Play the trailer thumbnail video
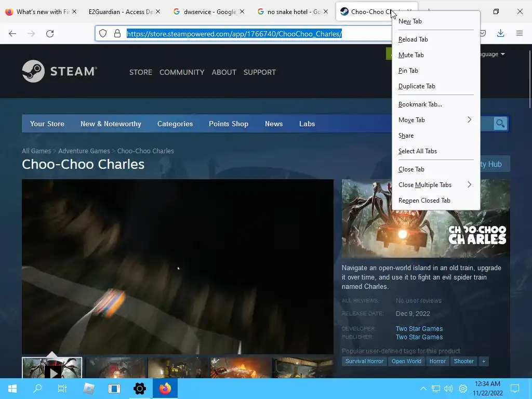This screenshot has height=399, width=532. (x=52, y=367)
